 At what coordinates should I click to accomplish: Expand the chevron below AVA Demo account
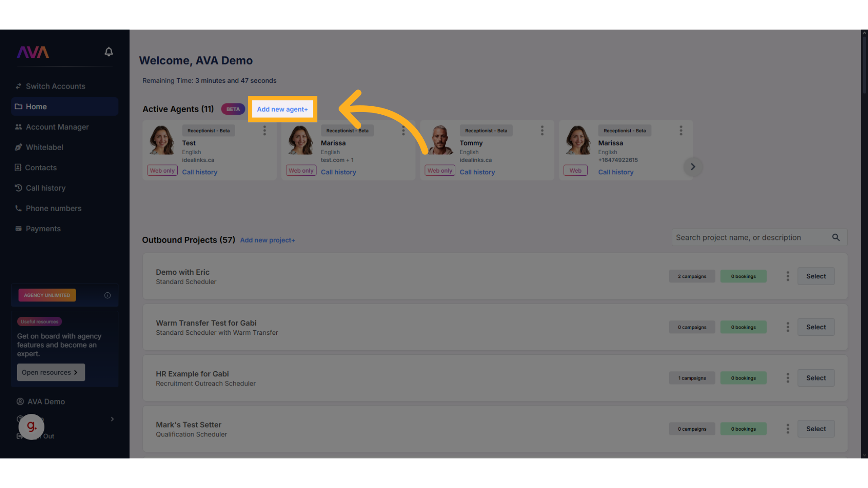[x=112, y=419]
